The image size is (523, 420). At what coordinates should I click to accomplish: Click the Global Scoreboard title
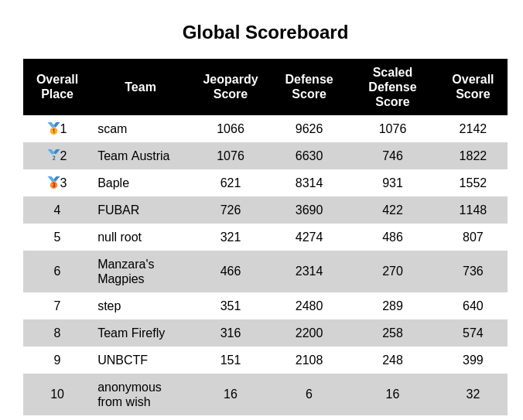(x=265, y=32)
